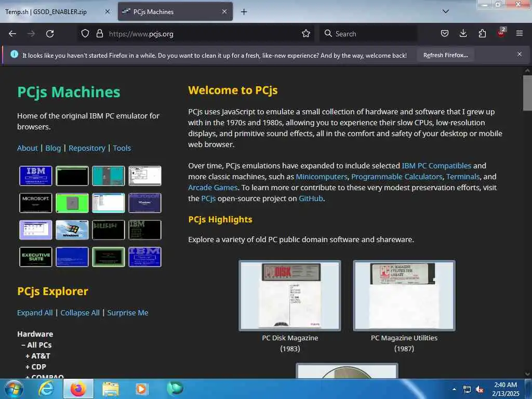The width and height of the screenshot is (532, 399).
Task: Dismiss the Firefox refresh notification bar
Action: (520, 54)
